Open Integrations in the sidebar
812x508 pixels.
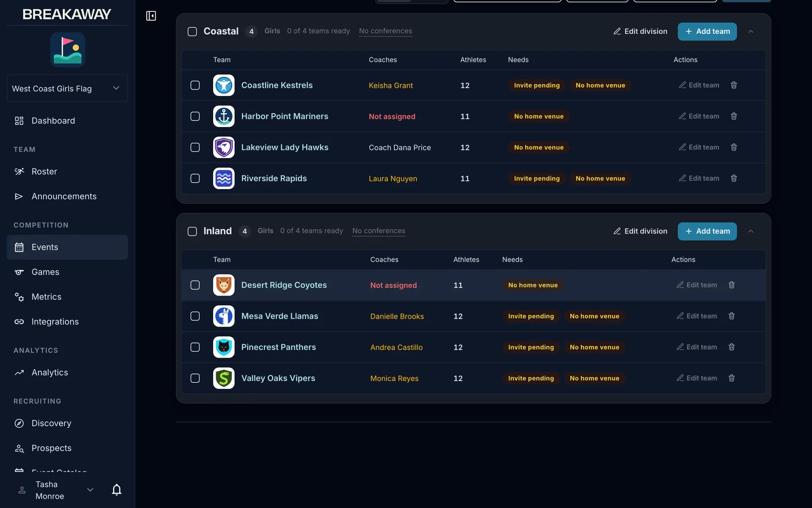point(67,322)
